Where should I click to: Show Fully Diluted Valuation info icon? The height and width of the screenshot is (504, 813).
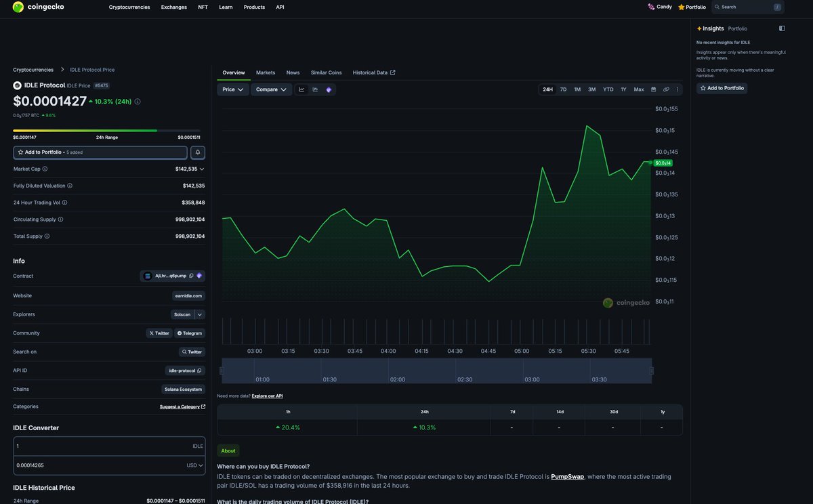point(70,186)
